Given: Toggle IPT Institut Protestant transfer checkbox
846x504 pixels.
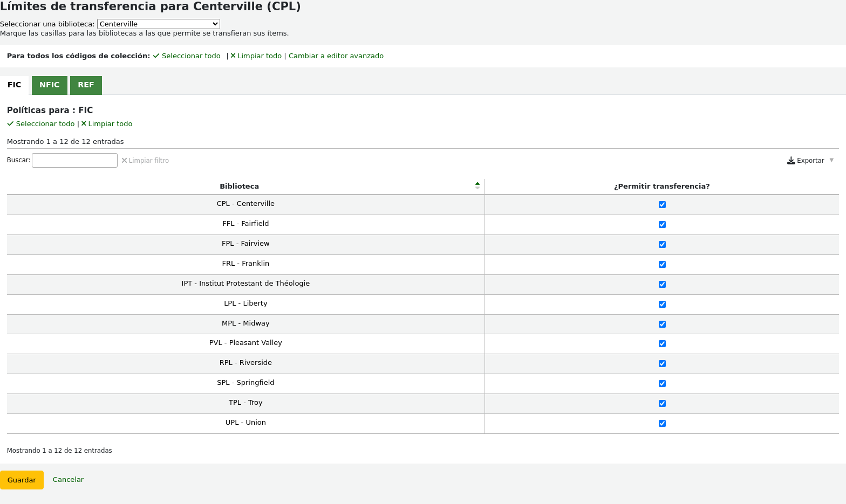Looking at the screenshot, I should coord(662,285).
